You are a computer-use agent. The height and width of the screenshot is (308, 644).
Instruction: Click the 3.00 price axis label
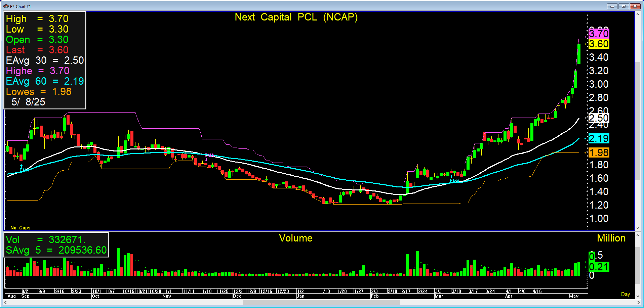click(599, 84)
